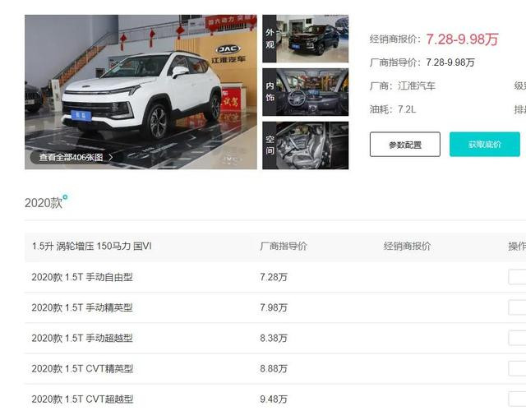Open the 空间 space thumbnail
Viewport: 526px width, 420px height.
[x=305, y=145]
